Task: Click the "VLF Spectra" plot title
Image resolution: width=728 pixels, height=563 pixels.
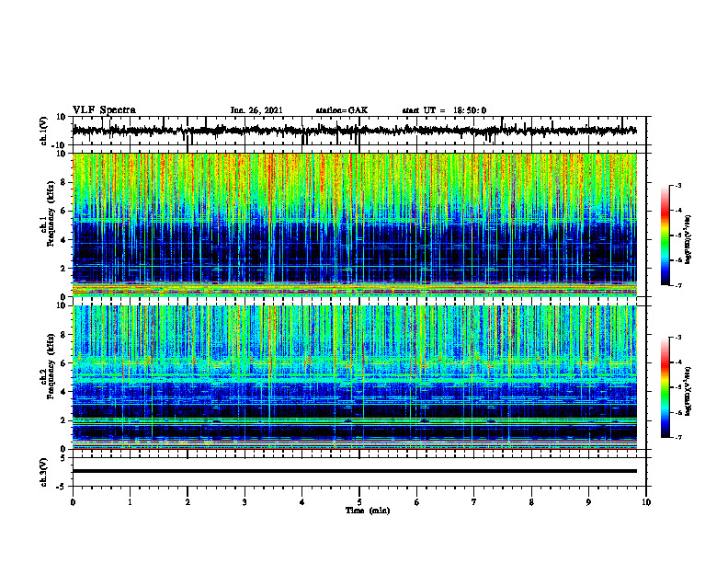Action: click(x=104, y=110)
